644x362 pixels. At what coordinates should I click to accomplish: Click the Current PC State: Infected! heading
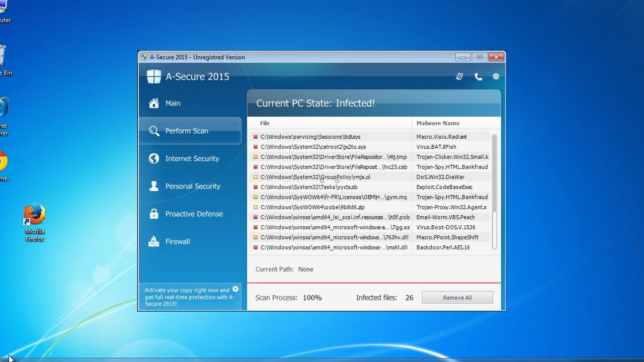tap(315, 104)
